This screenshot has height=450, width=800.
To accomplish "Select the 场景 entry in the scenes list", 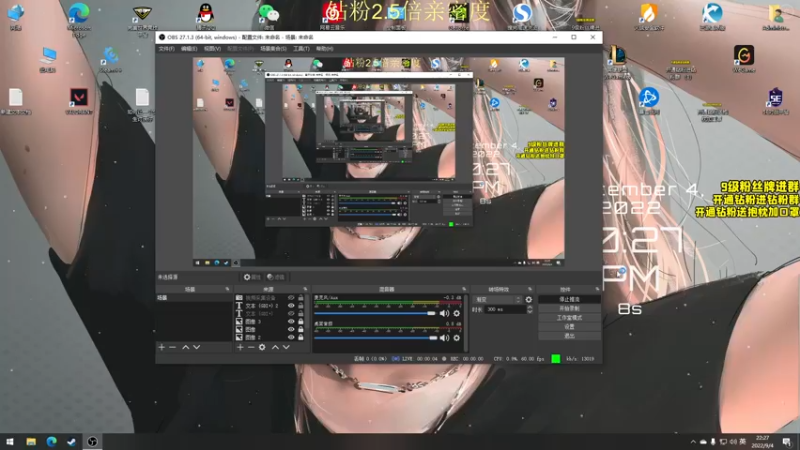I will [x=194, y=298].
